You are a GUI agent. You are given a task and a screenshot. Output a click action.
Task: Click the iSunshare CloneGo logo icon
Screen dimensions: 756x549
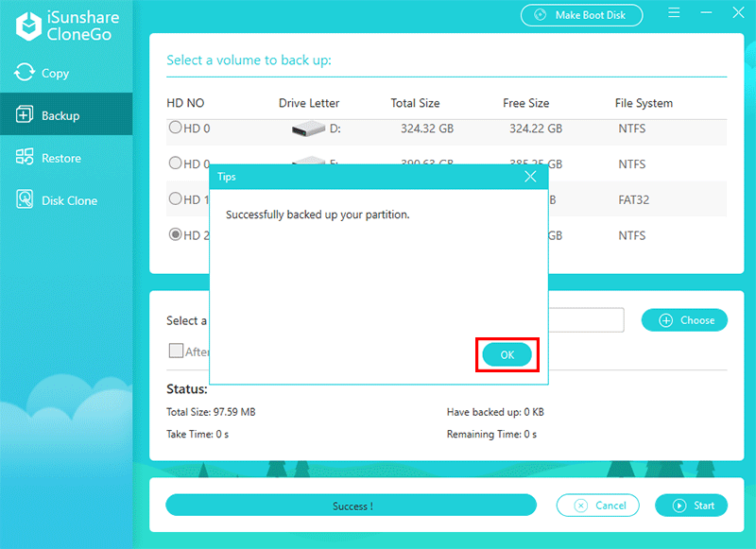click(26, 26)
